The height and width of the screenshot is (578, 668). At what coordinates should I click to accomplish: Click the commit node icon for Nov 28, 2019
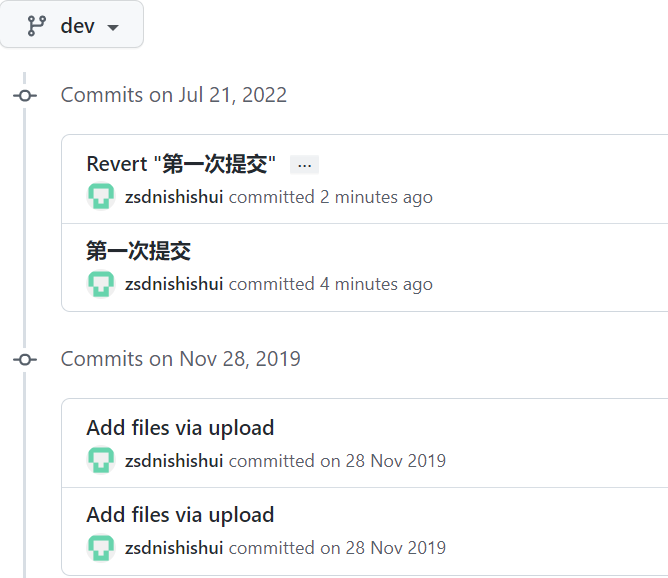pyautogui.click(x=25, y=360)
